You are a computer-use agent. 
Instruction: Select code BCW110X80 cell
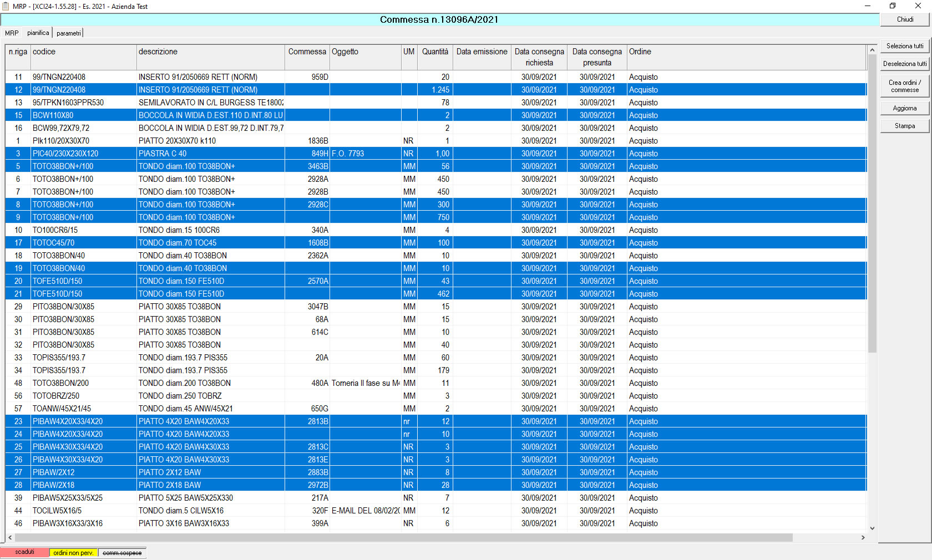(83, 115)
